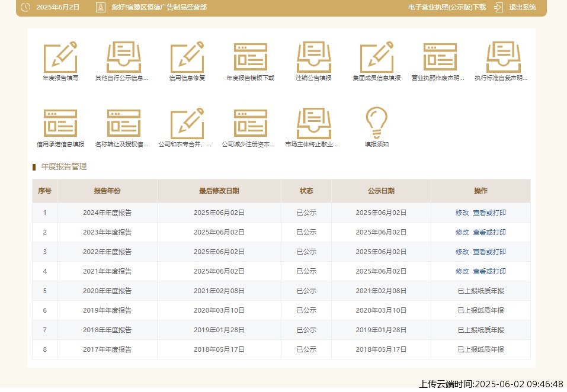Open 其他自行公示信息 entry icon

point(124,57)
